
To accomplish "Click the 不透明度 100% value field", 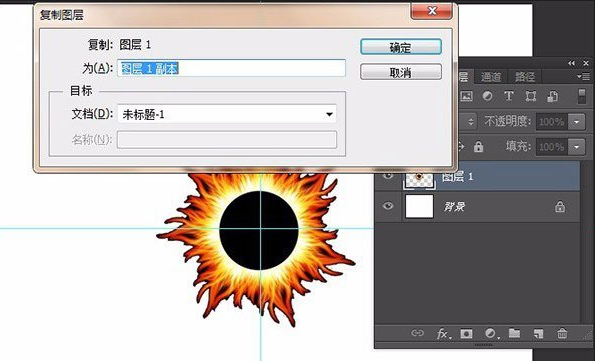I will point(552,122).
